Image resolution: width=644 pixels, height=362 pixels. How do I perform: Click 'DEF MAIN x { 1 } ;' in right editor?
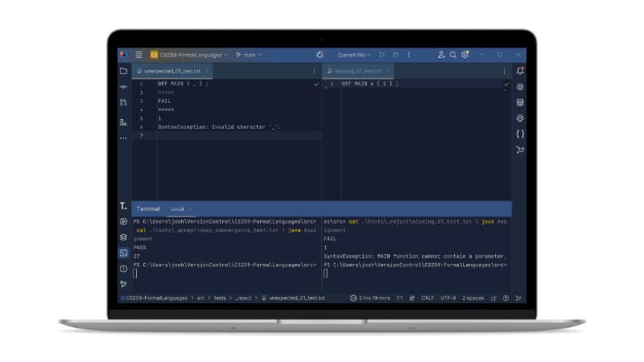(370, 84)
